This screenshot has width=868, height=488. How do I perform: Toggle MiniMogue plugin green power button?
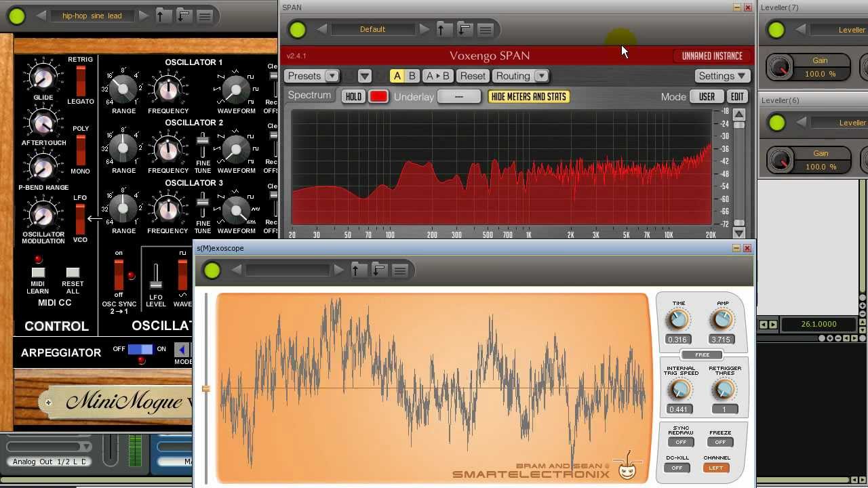17,16
